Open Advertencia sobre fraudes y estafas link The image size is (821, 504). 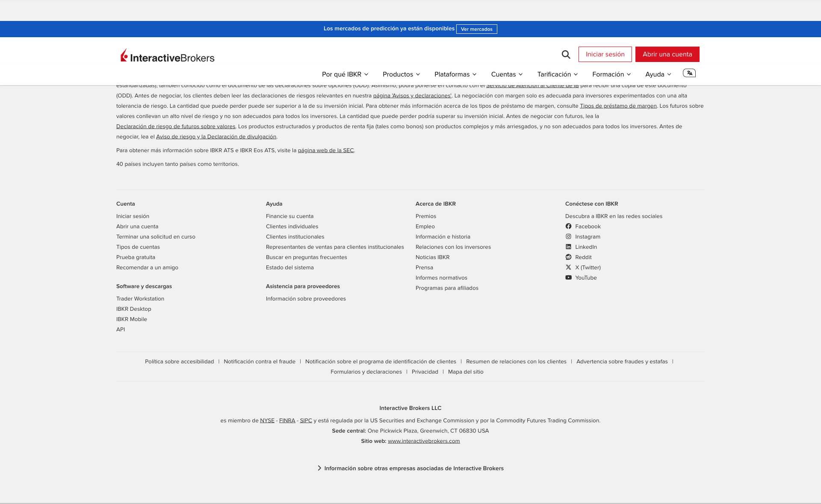coord(622,362)
